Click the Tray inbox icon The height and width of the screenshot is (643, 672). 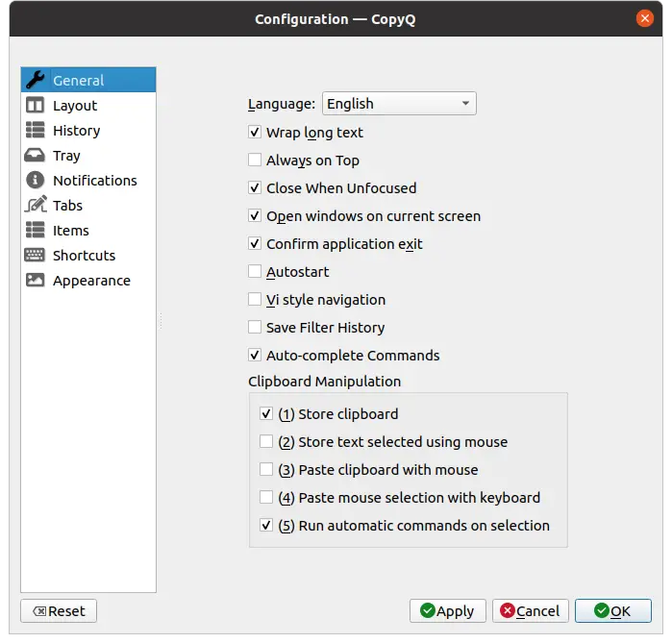(x=35, y=156)
